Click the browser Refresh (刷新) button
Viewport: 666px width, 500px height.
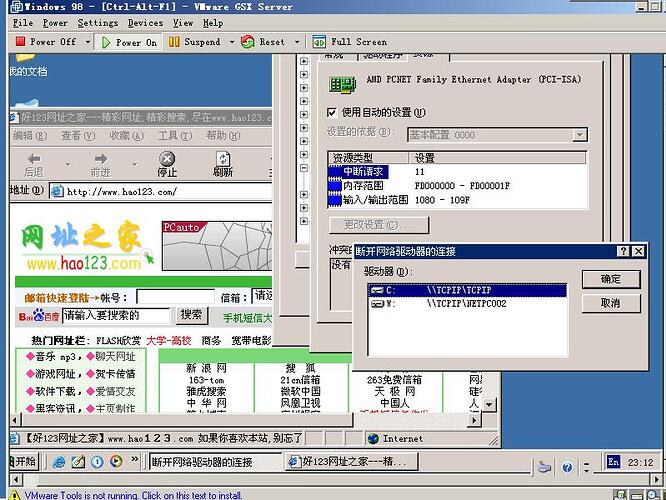point(222,164)
